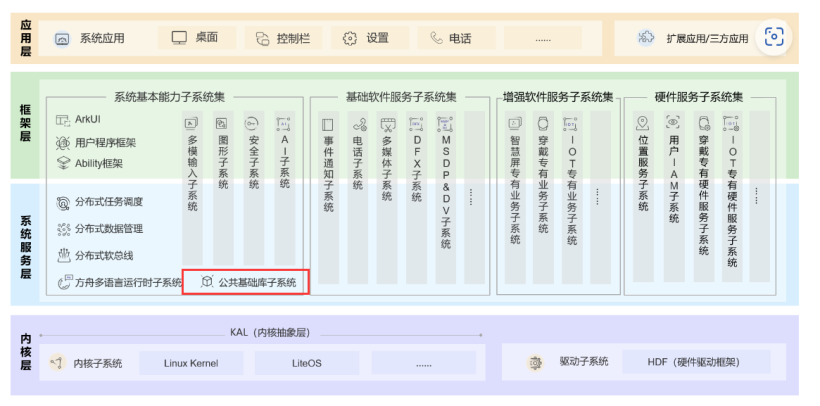Click the 控制栏 icon
The width and height of the screenshot is (820, 406).
coord(262,39)
